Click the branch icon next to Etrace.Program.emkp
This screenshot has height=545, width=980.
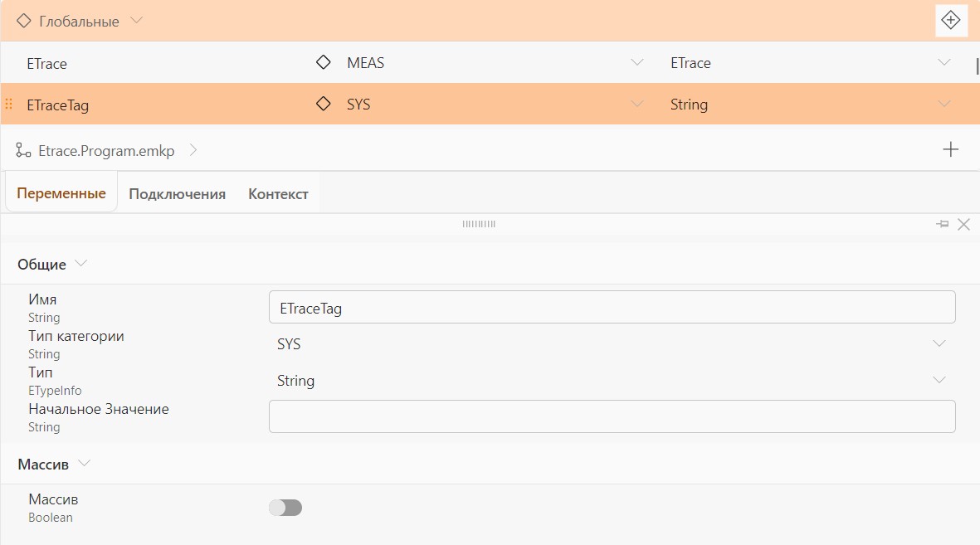click(23, 150)
